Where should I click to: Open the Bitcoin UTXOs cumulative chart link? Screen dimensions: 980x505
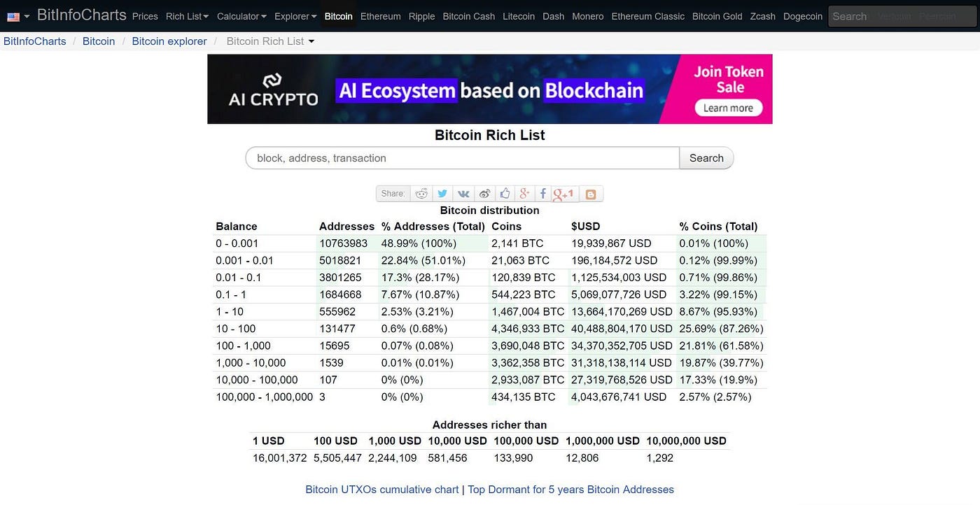click(381, 489)
